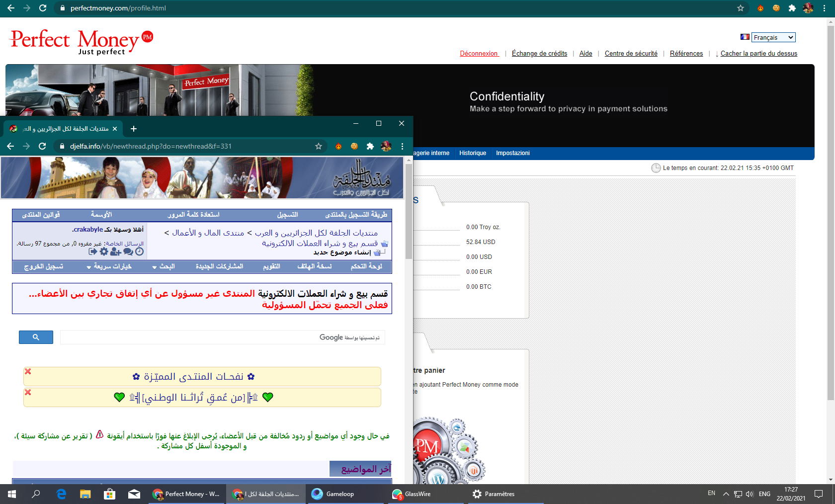Open the التقويم calendar item
835x504 pixels.
pos(271,266)
